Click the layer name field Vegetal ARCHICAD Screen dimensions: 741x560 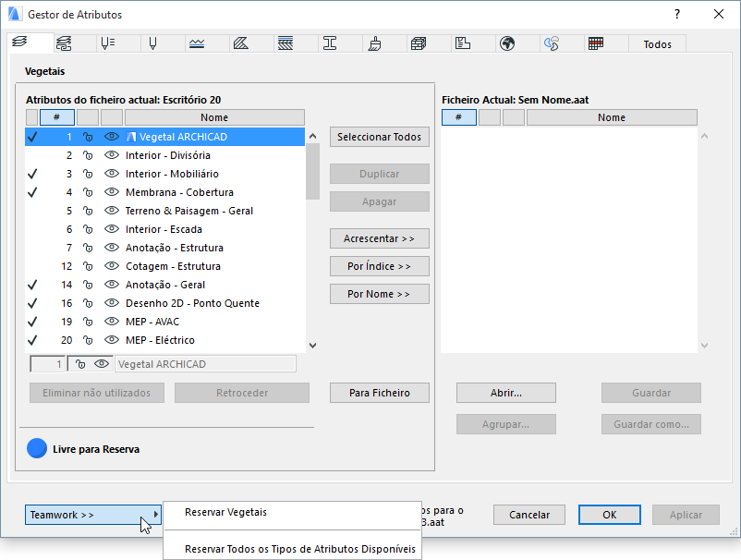click(x=205, y=364)
